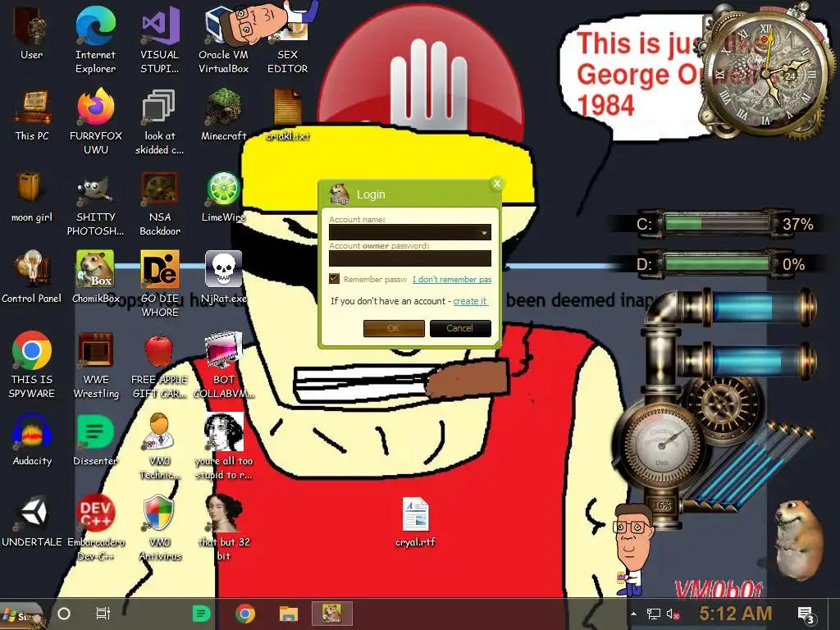Open the notification center icon
840x630 pixels.
(806, 614)
